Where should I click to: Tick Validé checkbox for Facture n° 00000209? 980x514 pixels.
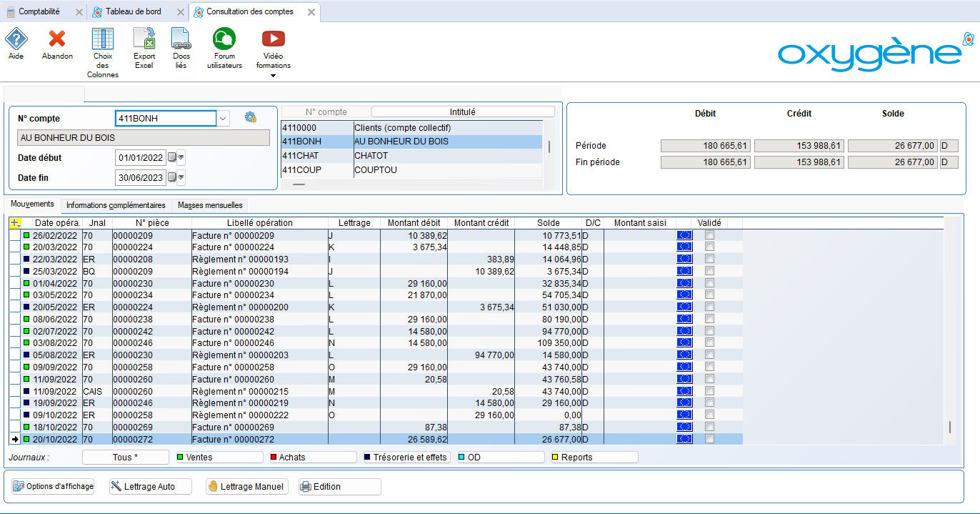pos(709,235)
